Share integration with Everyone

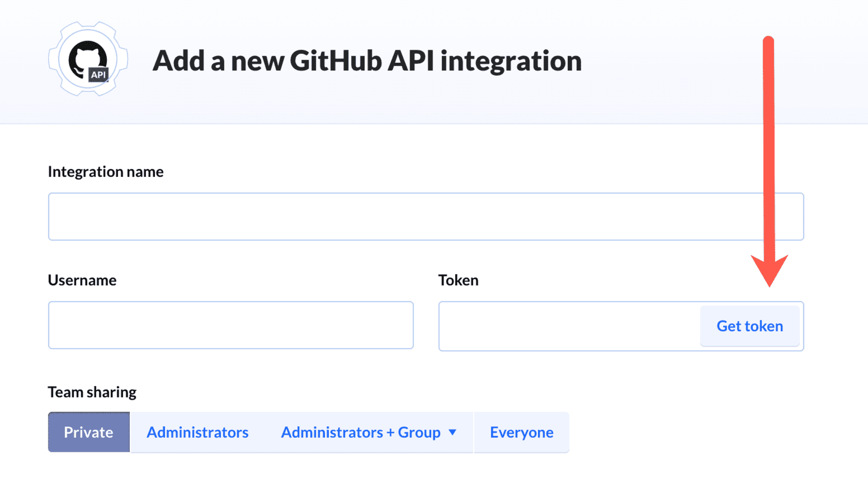522,432
